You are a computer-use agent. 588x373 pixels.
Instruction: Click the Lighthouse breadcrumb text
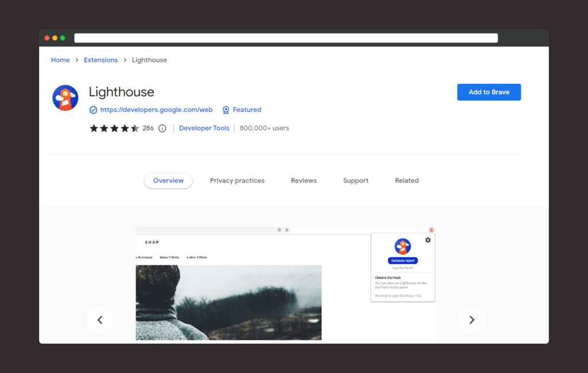149,60
